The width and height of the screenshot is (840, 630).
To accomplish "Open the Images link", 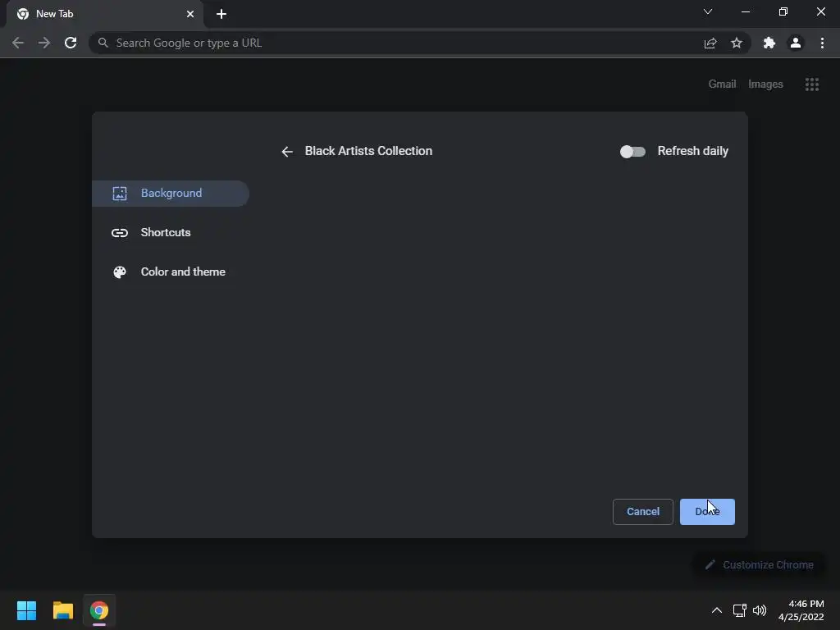I will click(765, 84).
